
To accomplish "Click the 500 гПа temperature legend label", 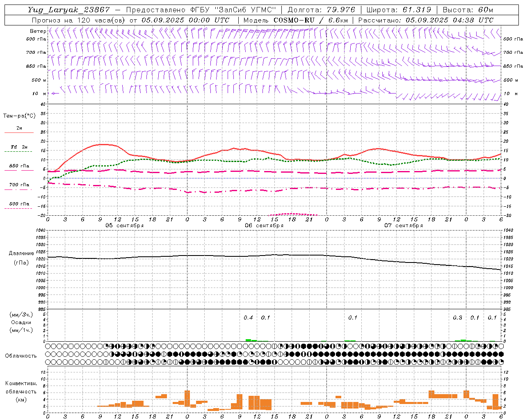I will [19, 204].
